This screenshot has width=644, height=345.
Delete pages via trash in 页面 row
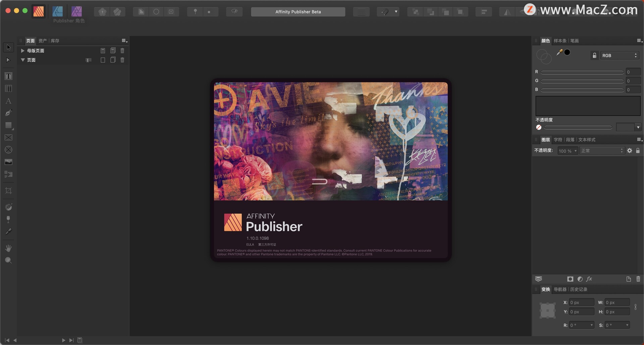[122, 60]
